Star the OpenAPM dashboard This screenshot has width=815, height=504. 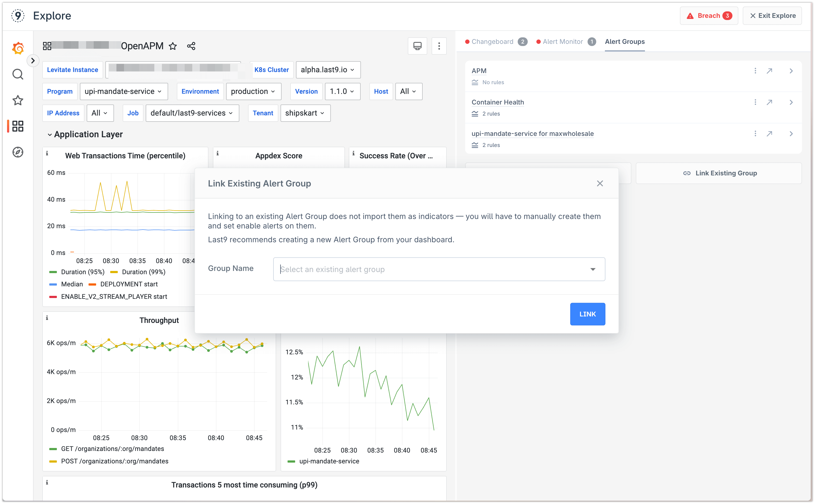coord(173,46)
